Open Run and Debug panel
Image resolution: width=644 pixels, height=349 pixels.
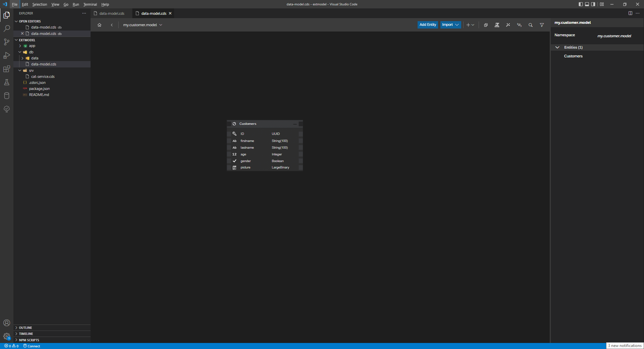tap(7, 55)
